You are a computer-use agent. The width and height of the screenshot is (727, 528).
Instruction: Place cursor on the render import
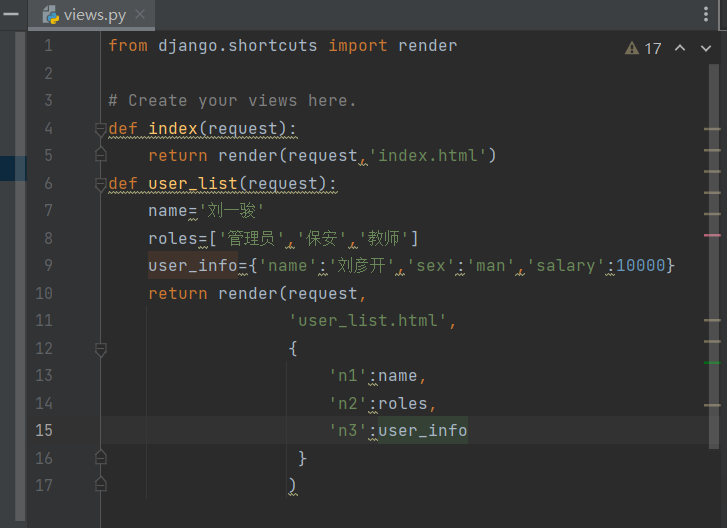pyautogui.click(x=427, y=46)
